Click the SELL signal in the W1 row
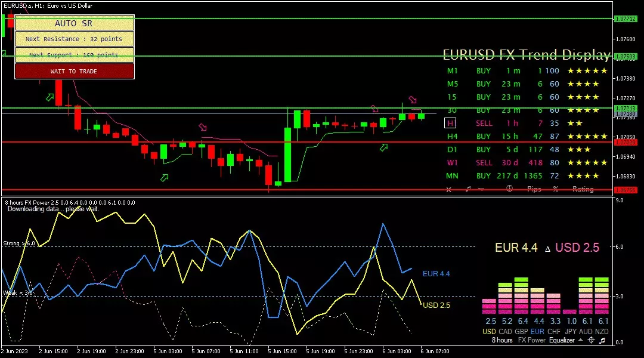The height and width of the screenshot is (358, 644). pos(484,163)
